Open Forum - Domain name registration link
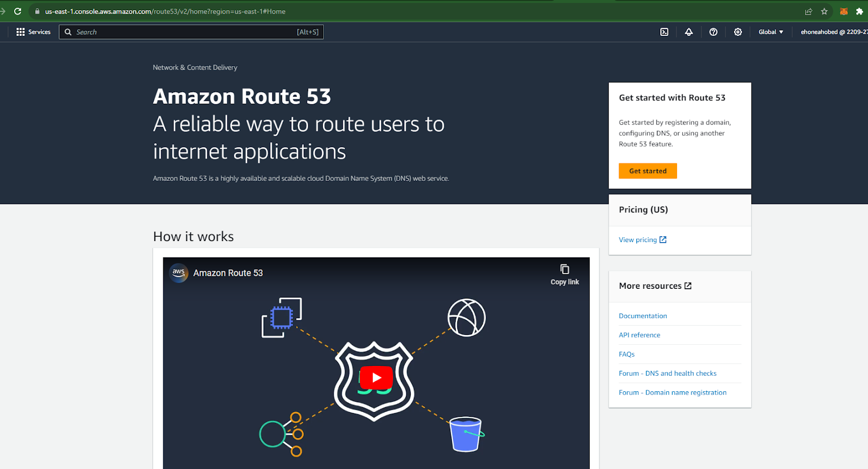This screenshot has height=469, width=868. [x=673, y=392]
